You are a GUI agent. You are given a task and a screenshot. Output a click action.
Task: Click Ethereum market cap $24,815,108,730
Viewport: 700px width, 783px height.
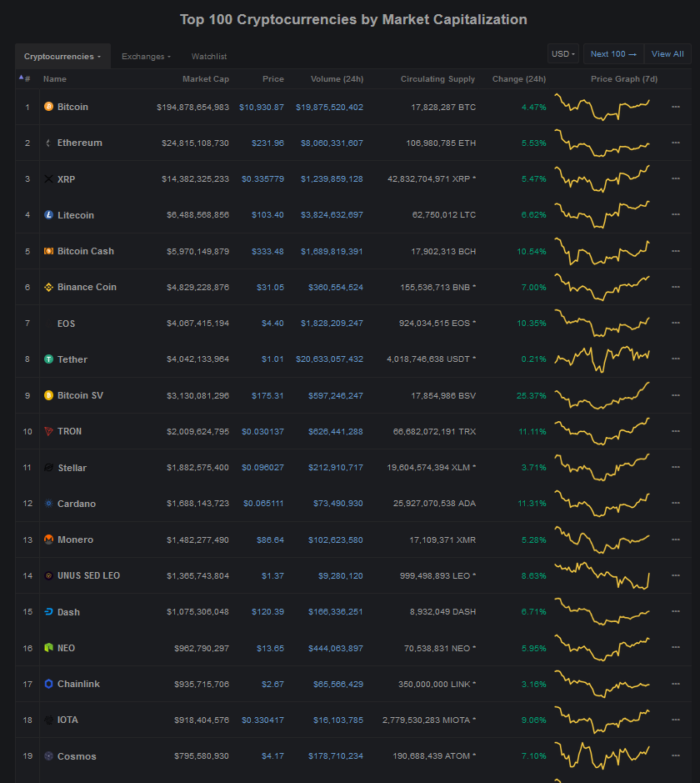195,143
